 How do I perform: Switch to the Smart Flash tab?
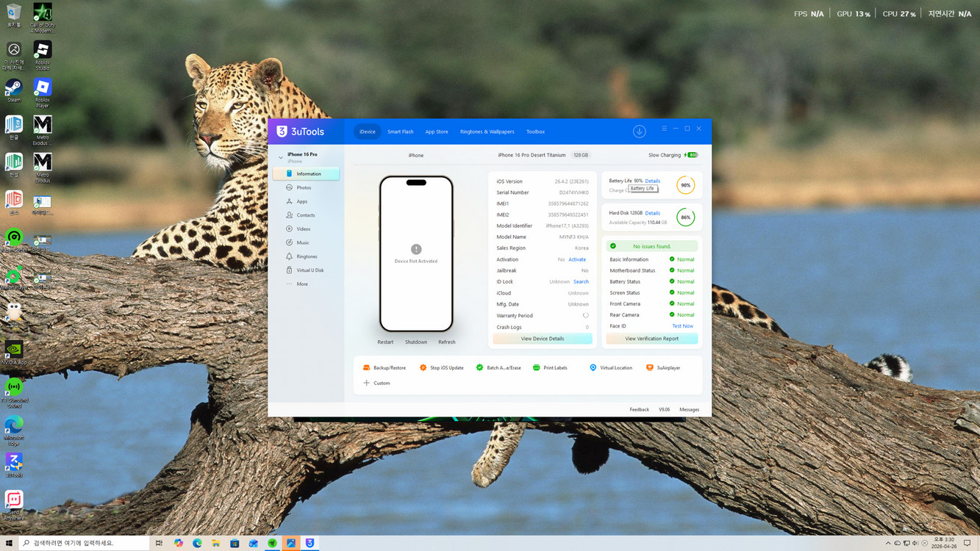(x=400, y=132)
